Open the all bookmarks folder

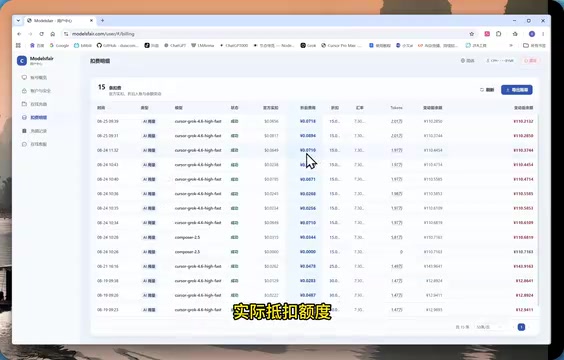534,45
